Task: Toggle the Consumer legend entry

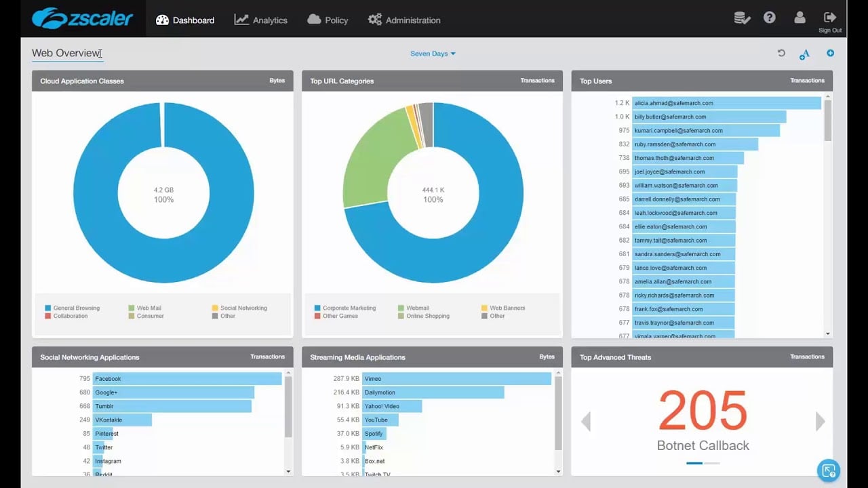Action: [x=146, y=316]
